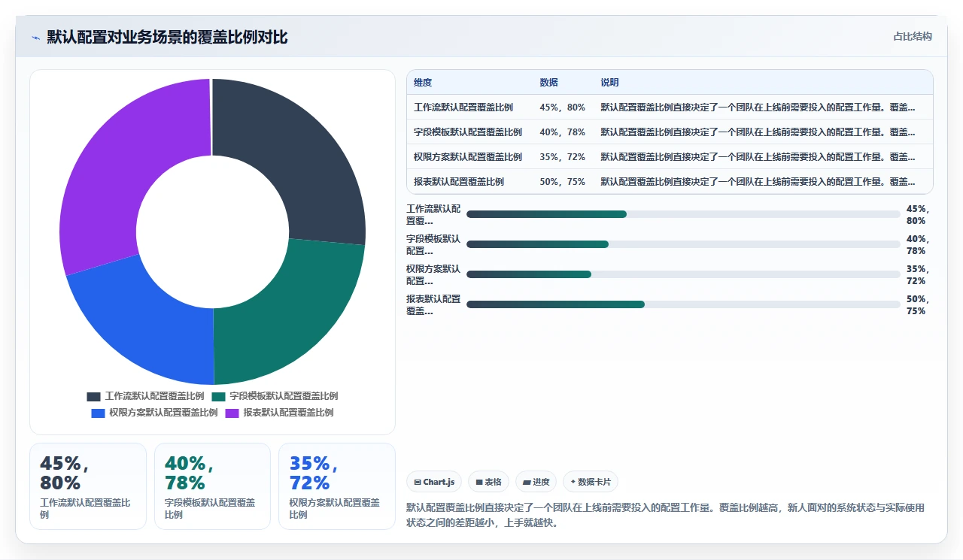Open the 45%, 80% data card
The image size is (963, 560).
pos(88,486)
